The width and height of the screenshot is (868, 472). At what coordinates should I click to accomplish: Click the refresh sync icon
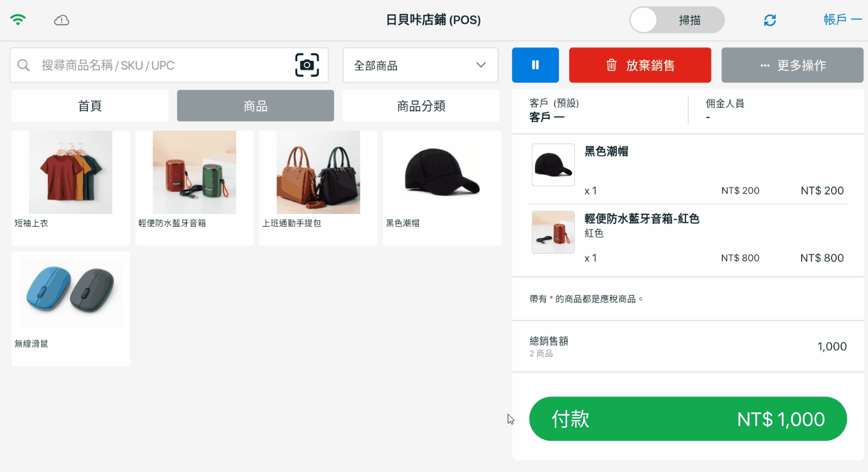(770, 20)
